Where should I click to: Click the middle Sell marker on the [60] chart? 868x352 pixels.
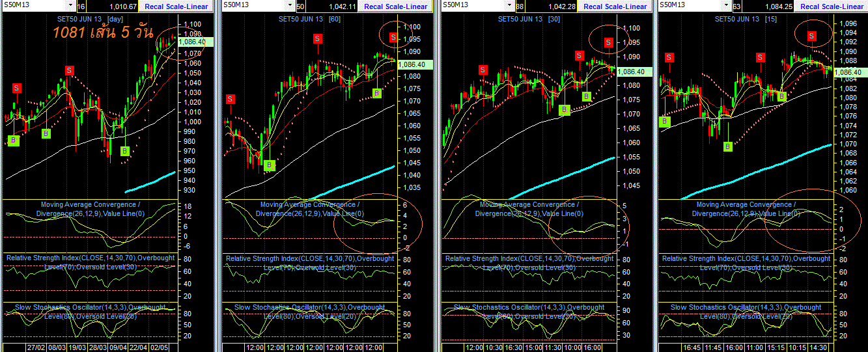[x=318, y=38]
